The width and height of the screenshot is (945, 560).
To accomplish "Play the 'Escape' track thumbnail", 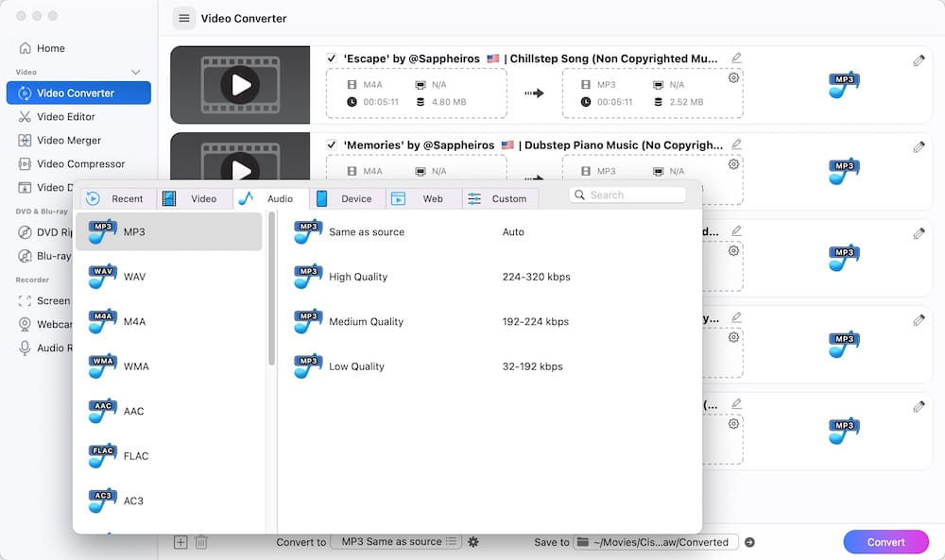I will [x=240, y=85].
